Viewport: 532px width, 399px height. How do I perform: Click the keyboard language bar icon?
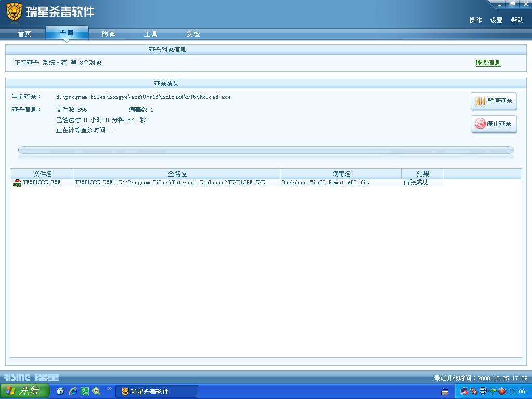[445, 392]
